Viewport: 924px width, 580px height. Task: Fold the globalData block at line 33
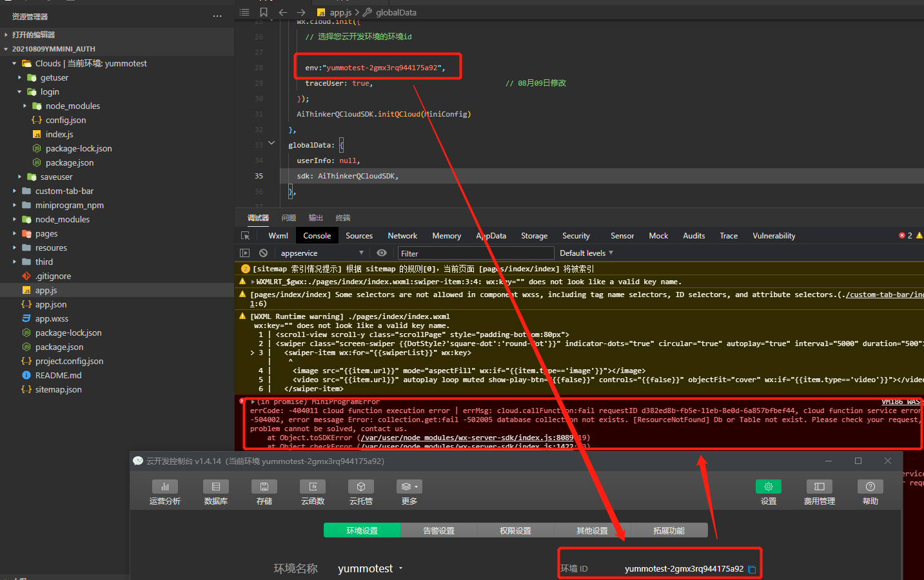(x=271, y=143)
